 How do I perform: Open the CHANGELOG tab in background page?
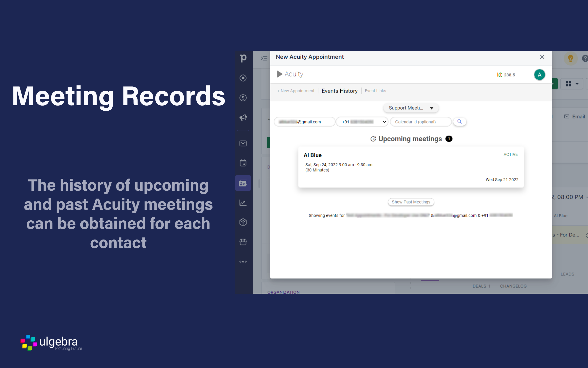(513, 286)
